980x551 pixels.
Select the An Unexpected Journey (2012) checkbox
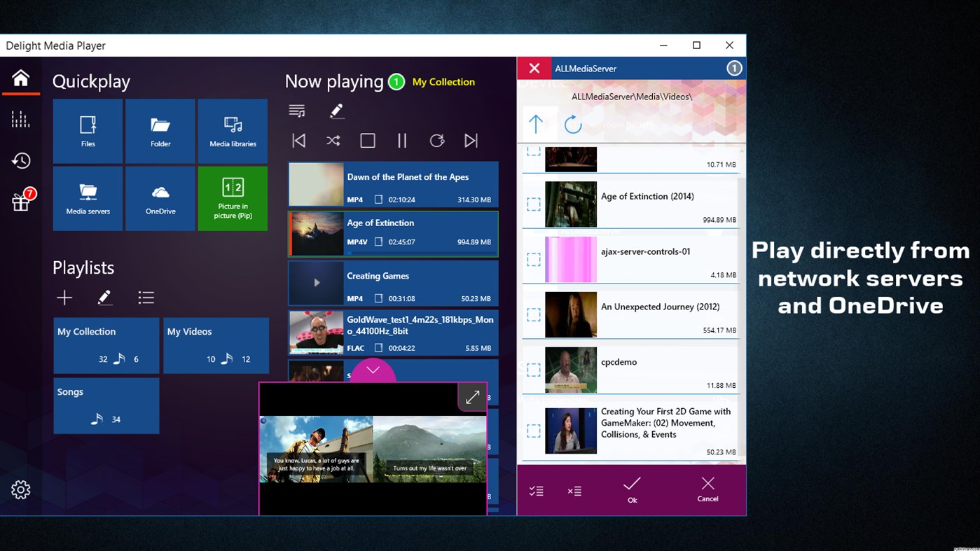coord(534,314)
